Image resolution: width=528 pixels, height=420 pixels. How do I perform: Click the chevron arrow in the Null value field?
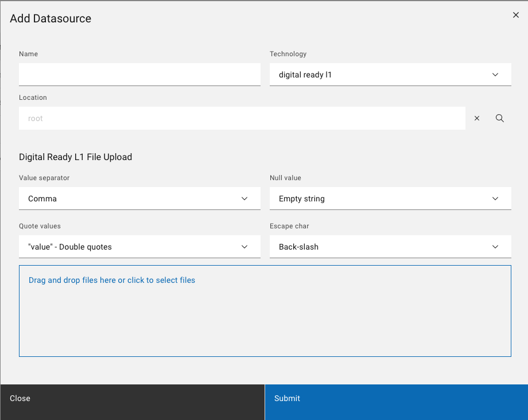(496, 199)
